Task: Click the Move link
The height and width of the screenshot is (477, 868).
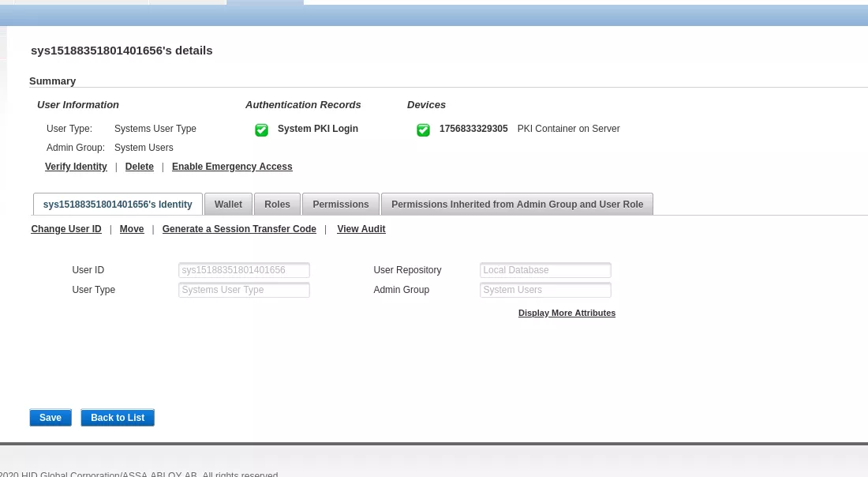Action: (x=132, y=229)
